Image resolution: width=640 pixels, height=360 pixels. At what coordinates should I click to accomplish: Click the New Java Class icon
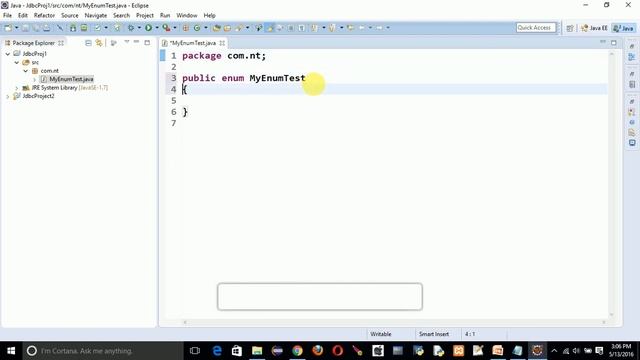click(197, 28)
